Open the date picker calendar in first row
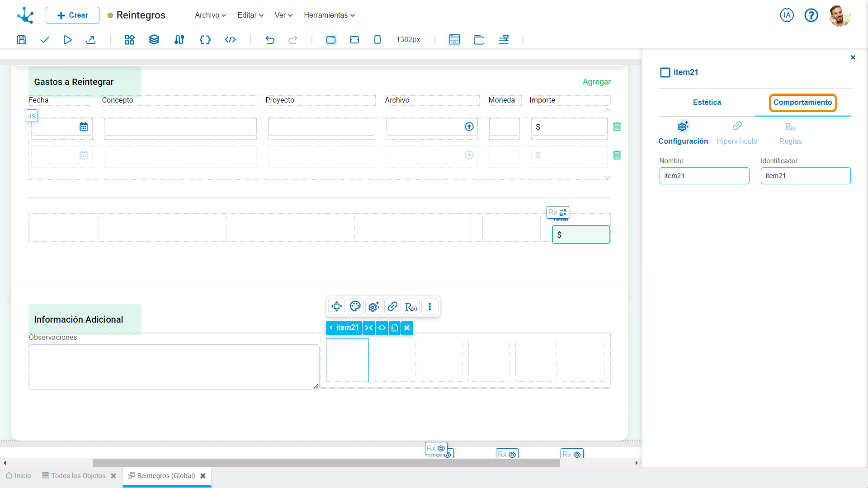This screenshot has height=488, width=868. click(84, 127)
